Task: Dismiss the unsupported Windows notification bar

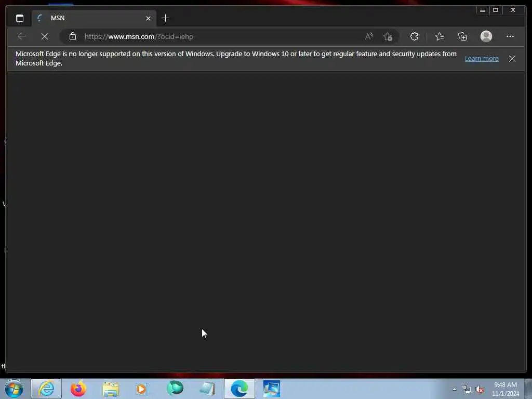Action: click(512, 59)
